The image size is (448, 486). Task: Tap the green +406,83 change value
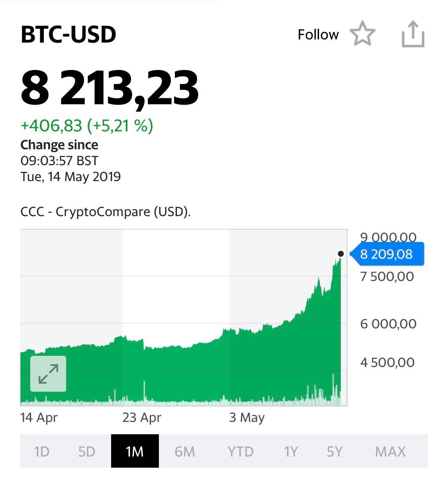(x=51, y=126)
